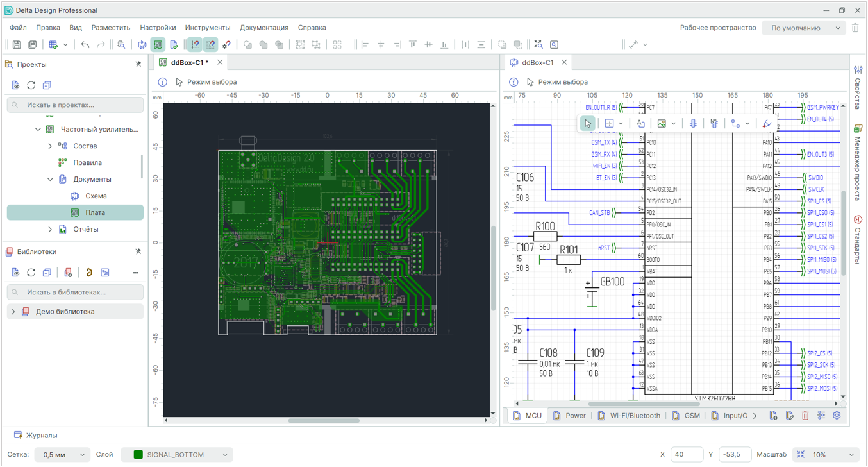Image resolution: width=868 pixels, height=467 pixels.
Task: Select the pointer tool in schematic floating toolbar
Action: (587, 123)
